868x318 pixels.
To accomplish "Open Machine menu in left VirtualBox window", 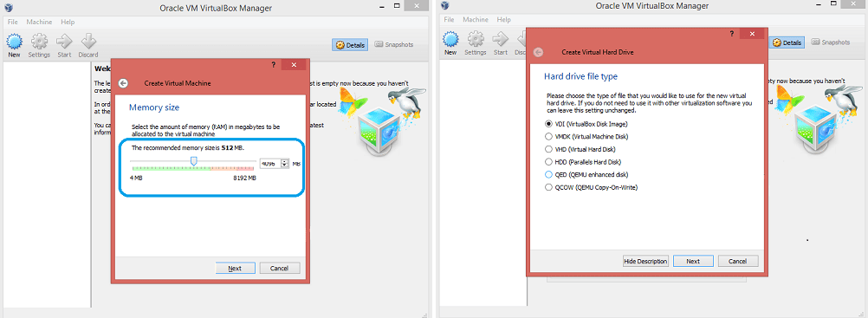I will 39,23.
